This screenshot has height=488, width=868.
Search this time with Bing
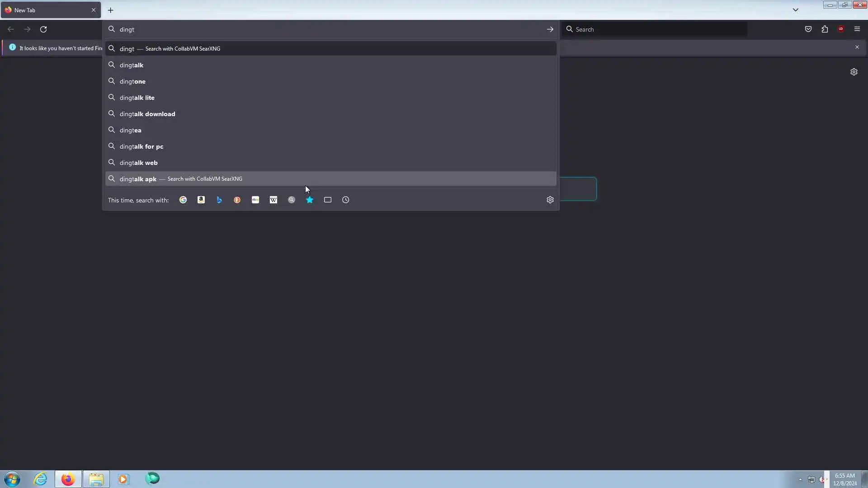tap(219, 200)
